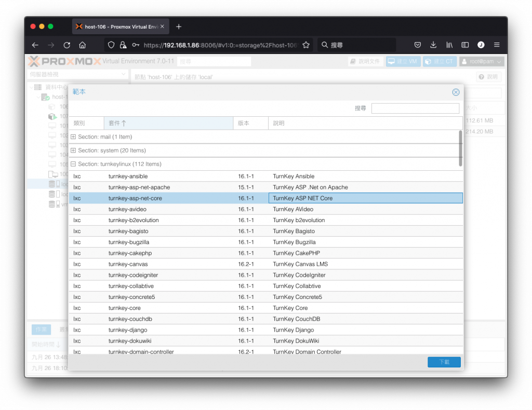Grab the template list vertical scrollbar
Viewport: 532px width, 410px height.
(x=460, y=148)
